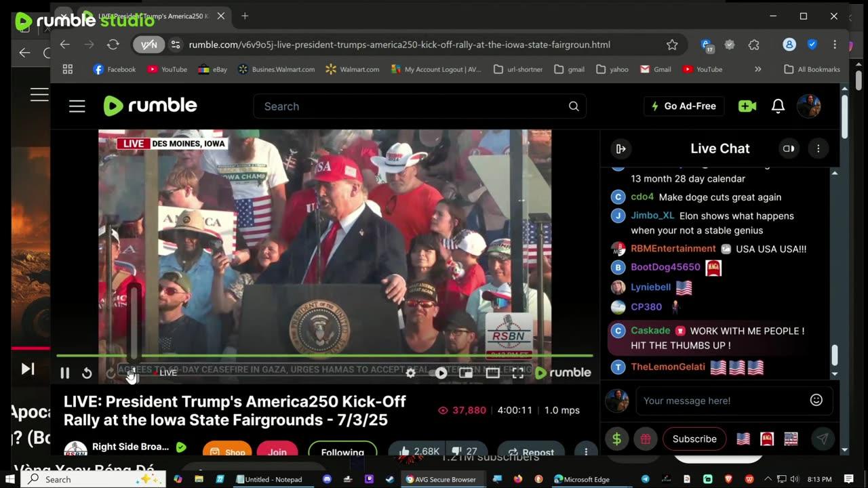
Task: Click the green video progress bar
Action: (324, 355)
